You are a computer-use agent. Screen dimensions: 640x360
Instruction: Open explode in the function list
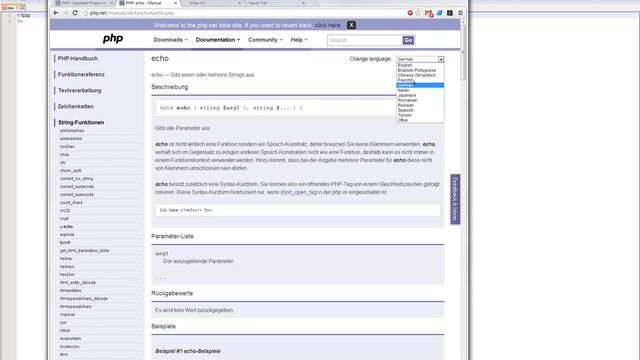(67, 235)
